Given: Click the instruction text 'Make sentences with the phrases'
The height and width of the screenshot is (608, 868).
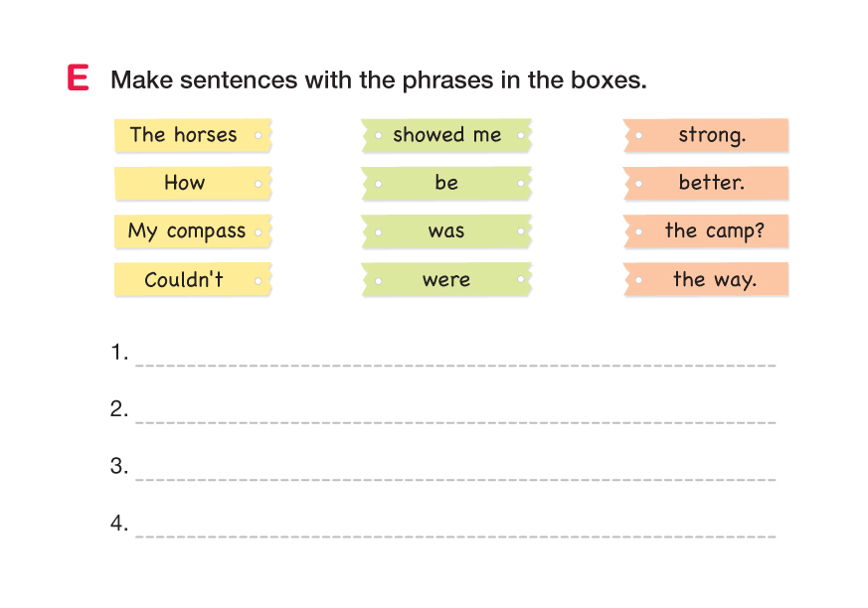Looking at the screenshot, I should click(378, 79).
